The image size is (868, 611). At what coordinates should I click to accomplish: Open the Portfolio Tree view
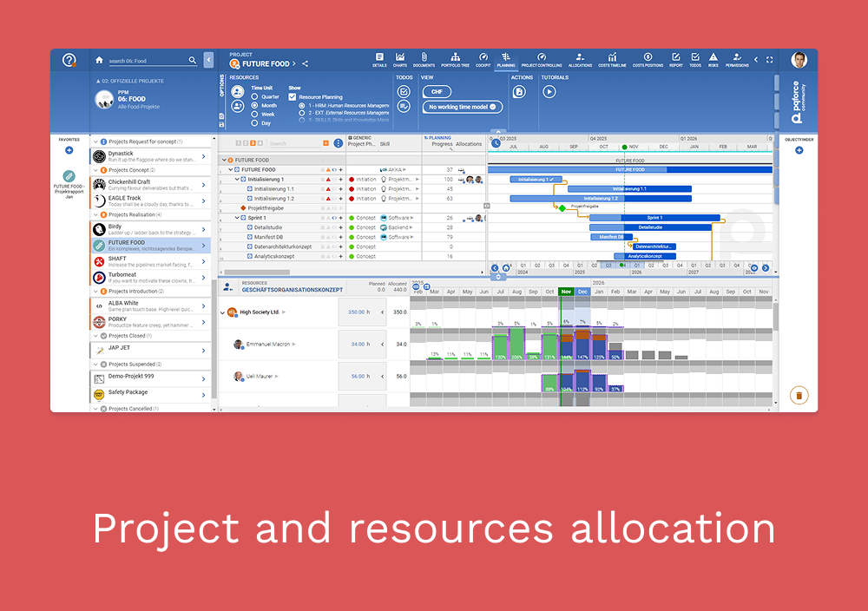455,59
